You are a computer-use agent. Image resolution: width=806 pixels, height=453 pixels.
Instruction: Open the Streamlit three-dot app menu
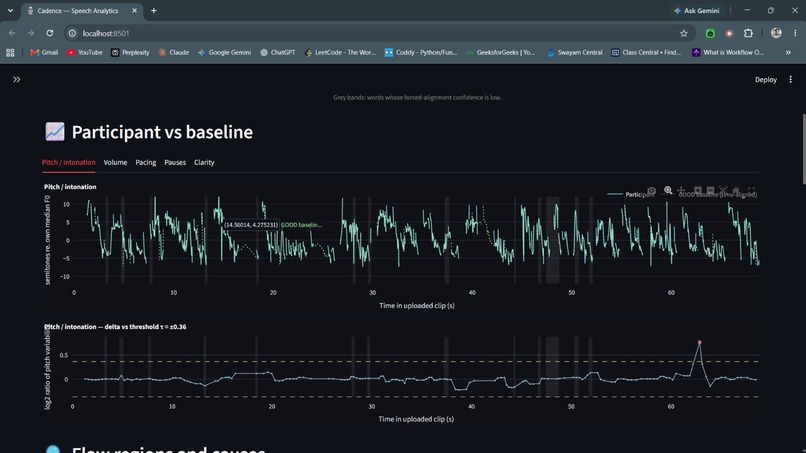point(790,80)
